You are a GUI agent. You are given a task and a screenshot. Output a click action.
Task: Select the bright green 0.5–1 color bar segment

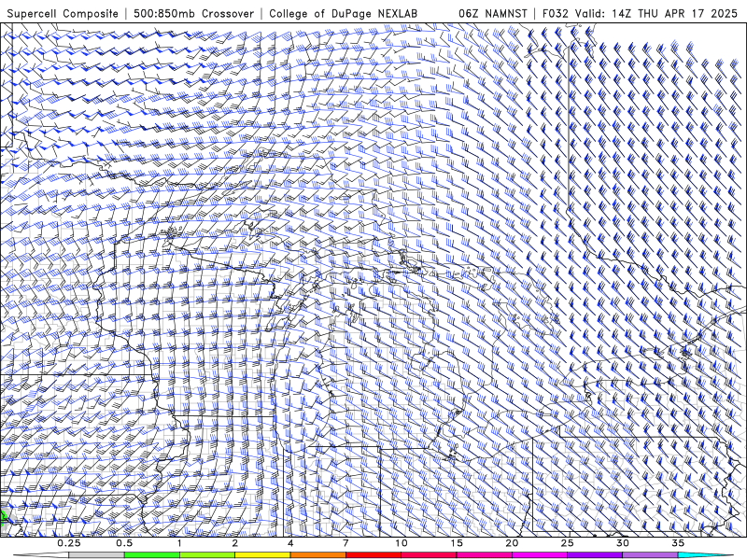pyautogui.click(x=152, y=555)
